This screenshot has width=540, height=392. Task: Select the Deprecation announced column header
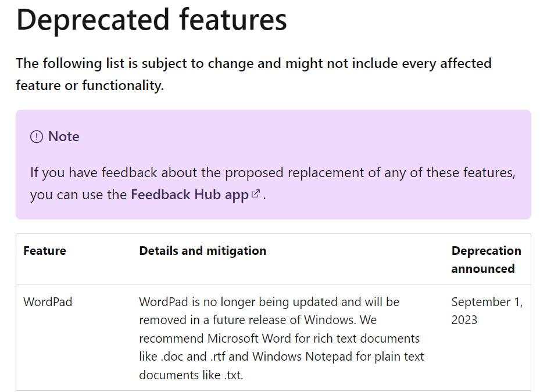487,260
